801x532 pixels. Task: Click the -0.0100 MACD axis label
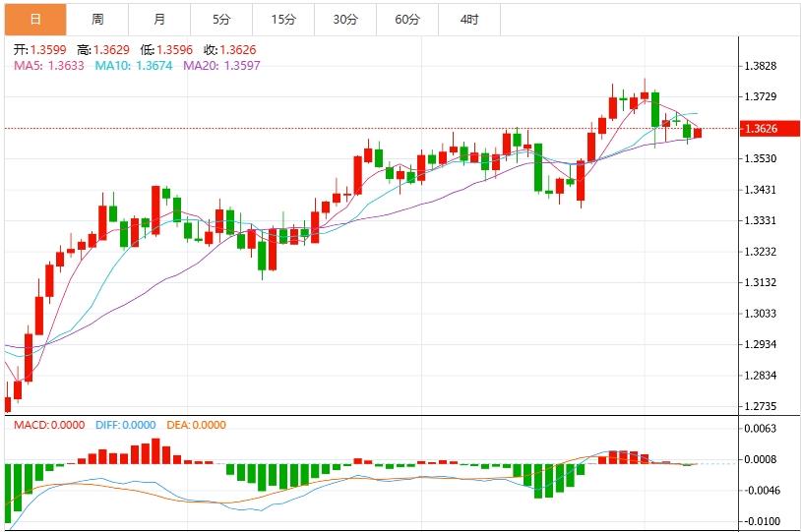coord(762,521)
